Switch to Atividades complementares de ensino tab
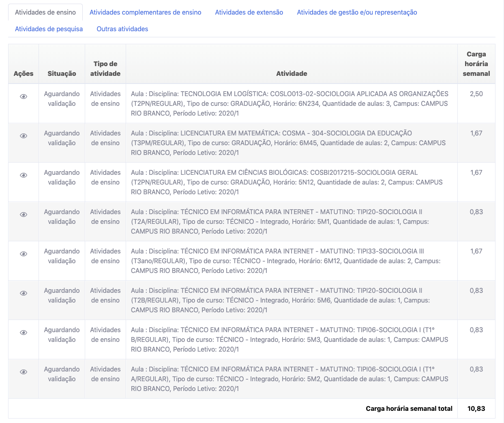This screenshot has width=504, height=423. pos(145,12)
